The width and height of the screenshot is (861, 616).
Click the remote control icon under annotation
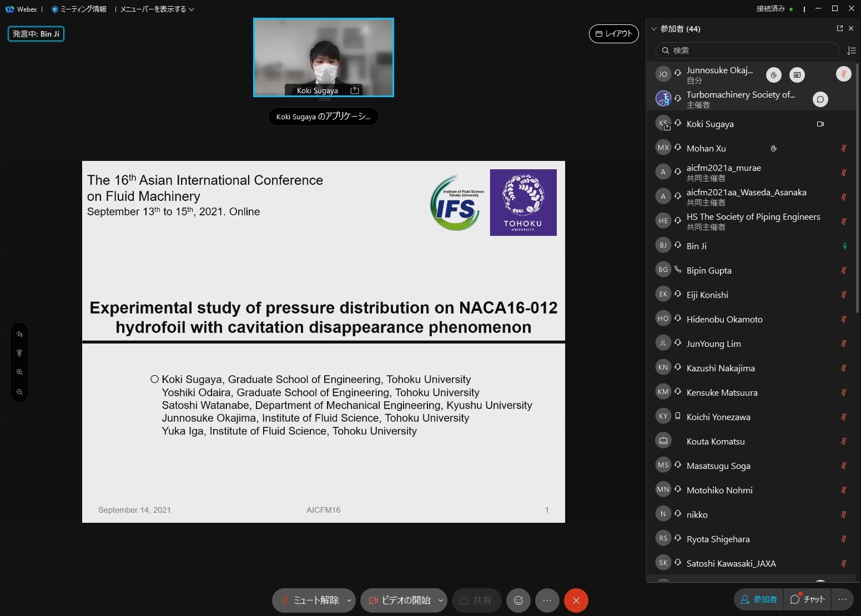(x=19, y=353)
